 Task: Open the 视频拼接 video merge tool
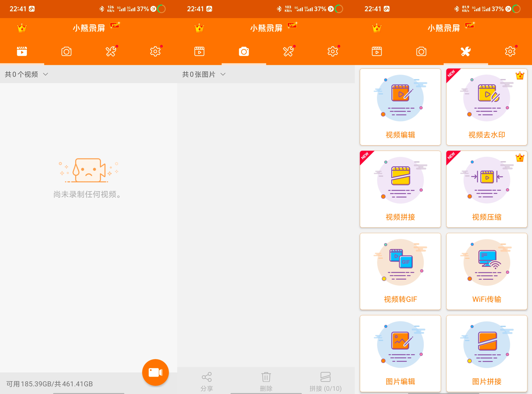400,189
